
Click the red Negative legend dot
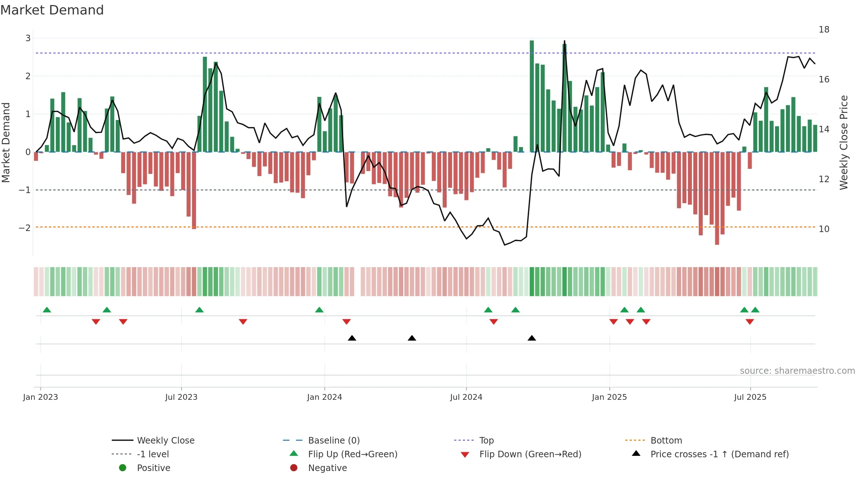294,468
